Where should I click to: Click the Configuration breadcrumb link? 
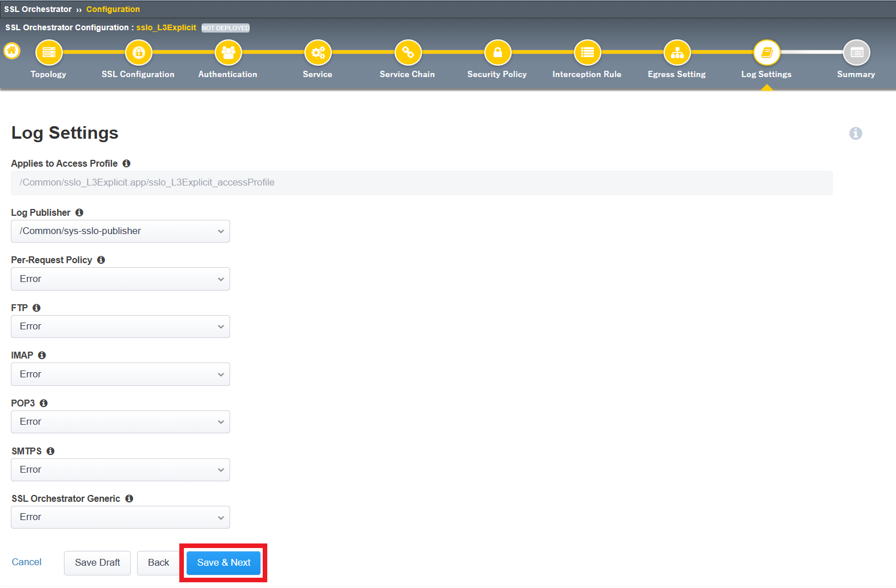[x=113, y=9]
